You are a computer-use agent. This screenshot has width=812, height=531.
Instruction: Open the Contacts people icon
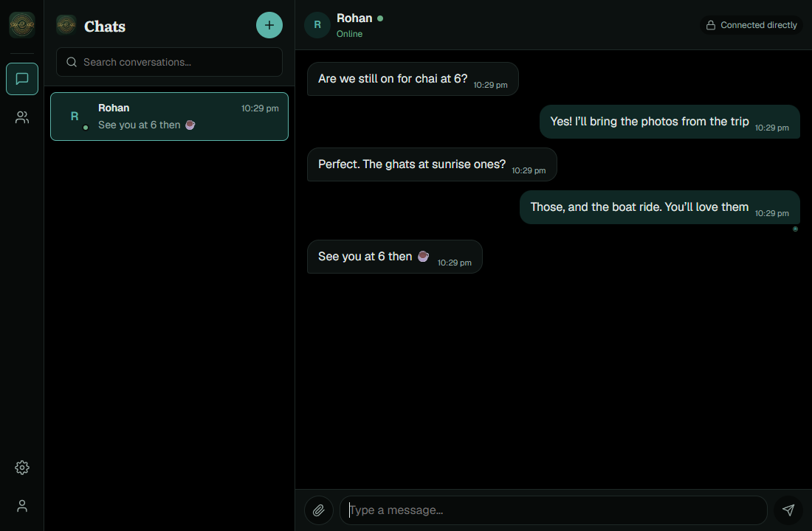point(21,117)
